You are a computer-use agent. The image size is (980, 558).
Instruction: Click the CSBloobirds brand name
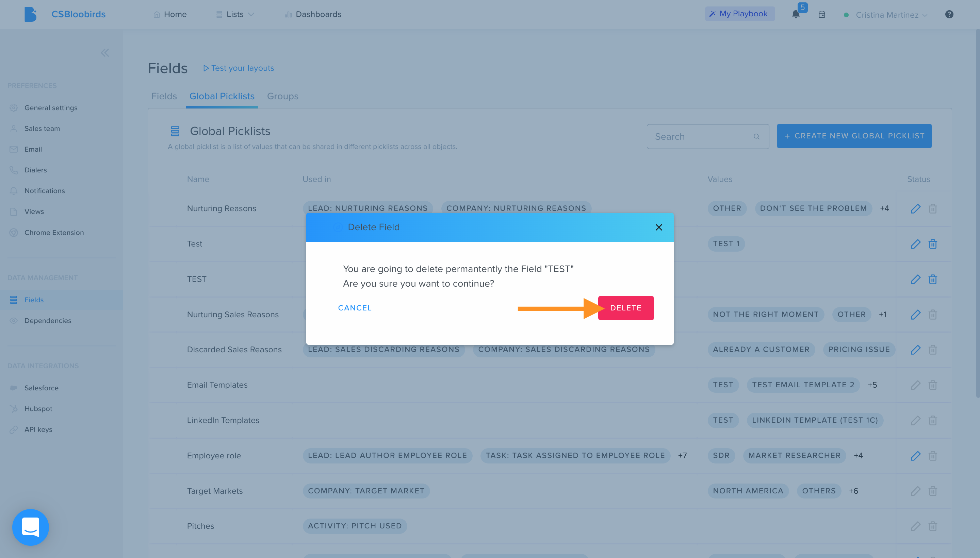click(79, 14)
